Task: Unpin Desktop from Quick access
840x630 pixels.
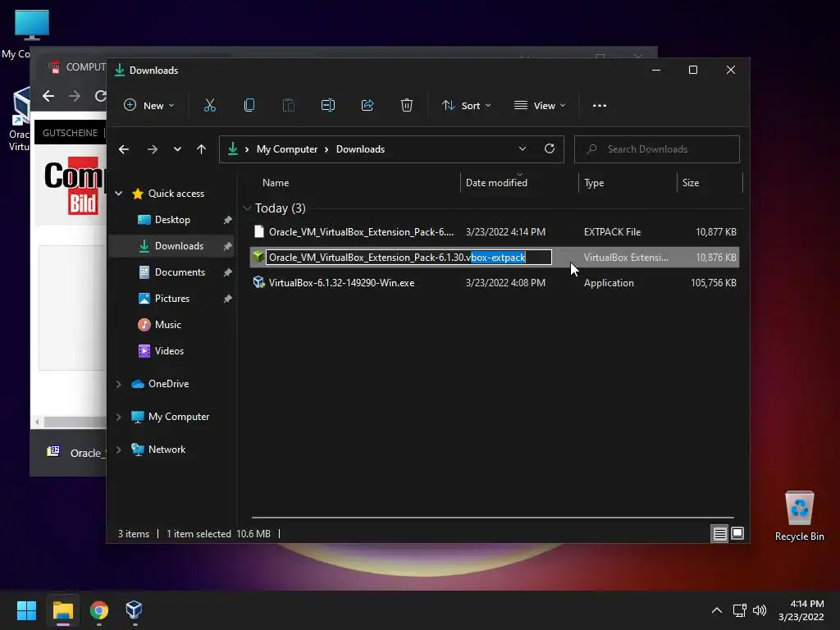Action: coord(227,220)
